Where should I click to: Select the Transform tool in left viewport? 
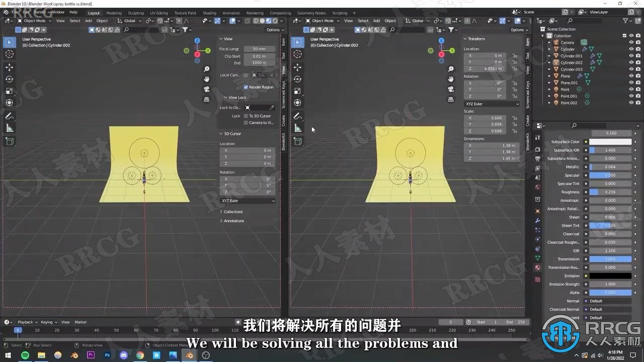(10, 103)
